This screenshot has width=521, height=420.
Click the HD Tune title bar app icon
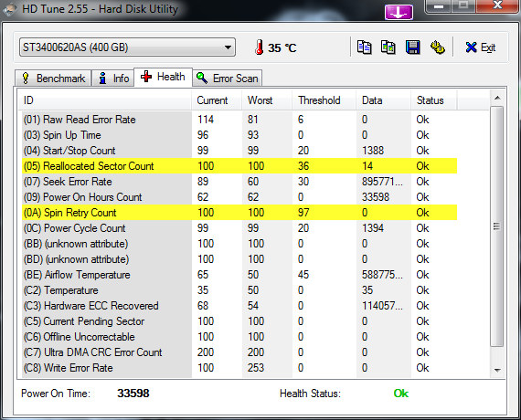click(9, 9)
